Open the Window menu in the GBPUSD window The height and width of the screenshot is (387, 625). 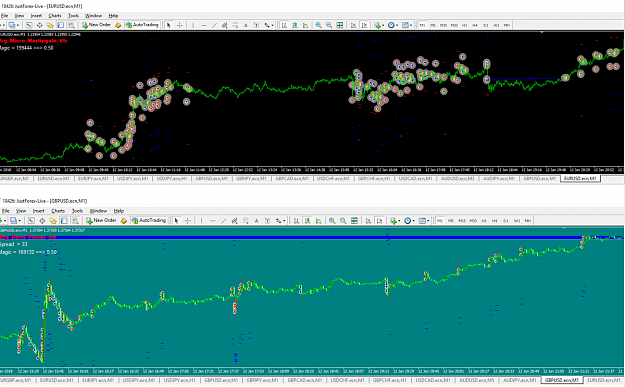point(98,211)
